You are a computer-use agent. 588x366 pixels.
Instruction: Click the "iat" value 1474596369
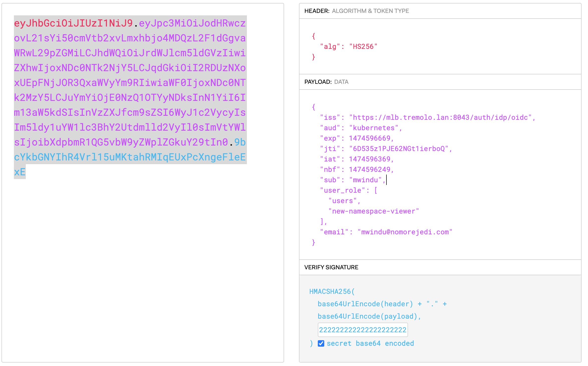[x=370, y=159]
